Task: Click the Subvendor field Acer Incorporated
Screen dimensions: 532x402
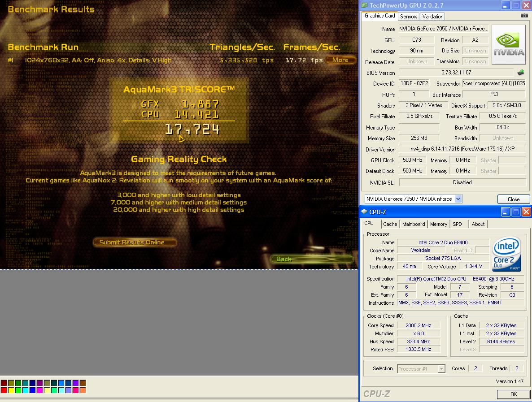Action: (x=494, y=83)
